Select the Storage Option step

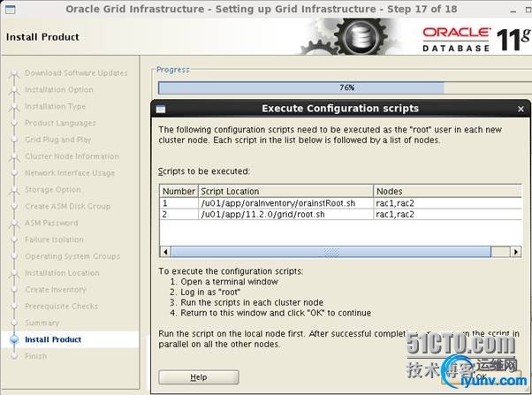pyautogui.click(x=53, y=189)
